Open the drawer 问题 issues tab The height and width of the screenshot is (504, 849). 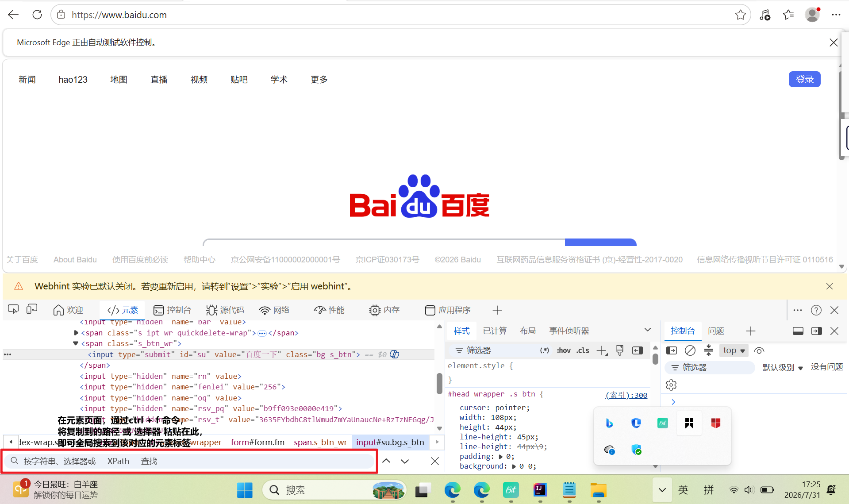tap(716, 331)
